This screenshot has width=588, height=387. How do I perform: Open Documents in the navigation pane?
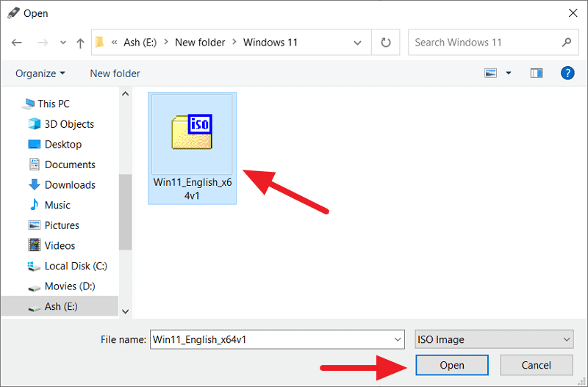[x=70, y=164]
